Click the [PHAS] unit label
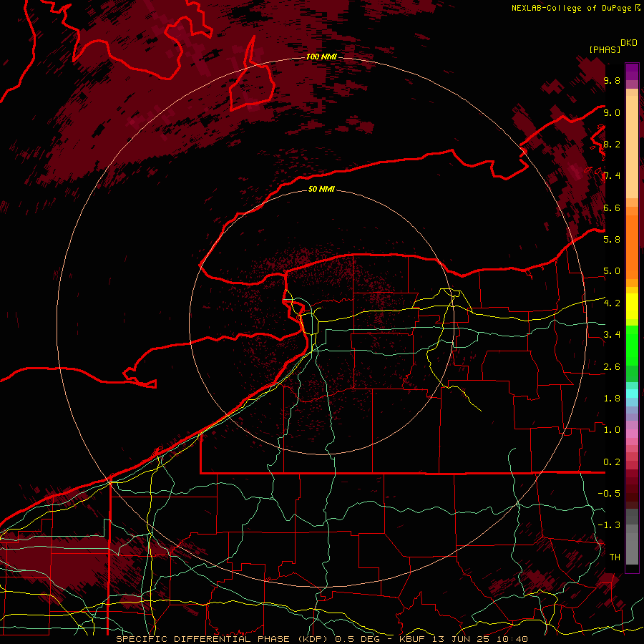 click(605, 49)
